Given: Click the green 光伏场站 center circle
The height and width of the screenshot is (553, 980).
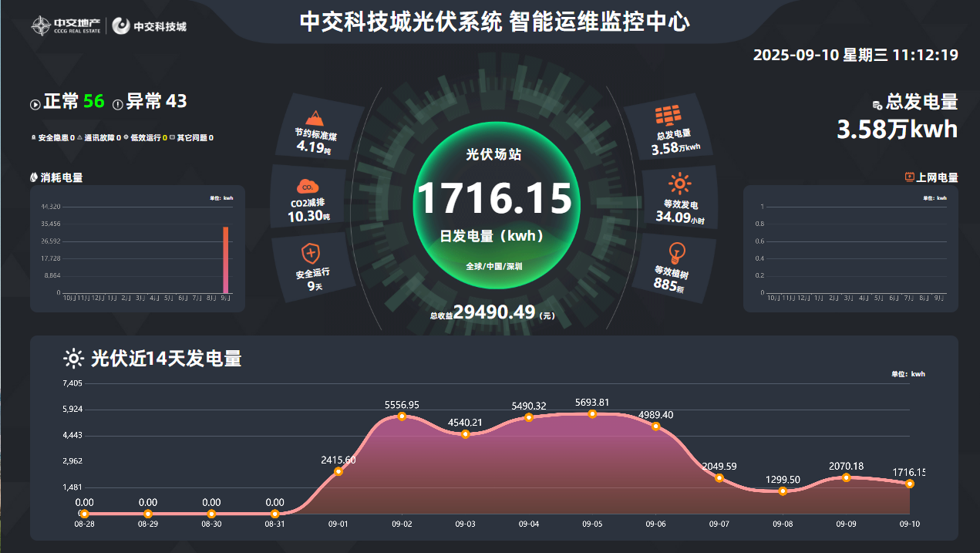Looking at the screenshot, I should [493, 202].
